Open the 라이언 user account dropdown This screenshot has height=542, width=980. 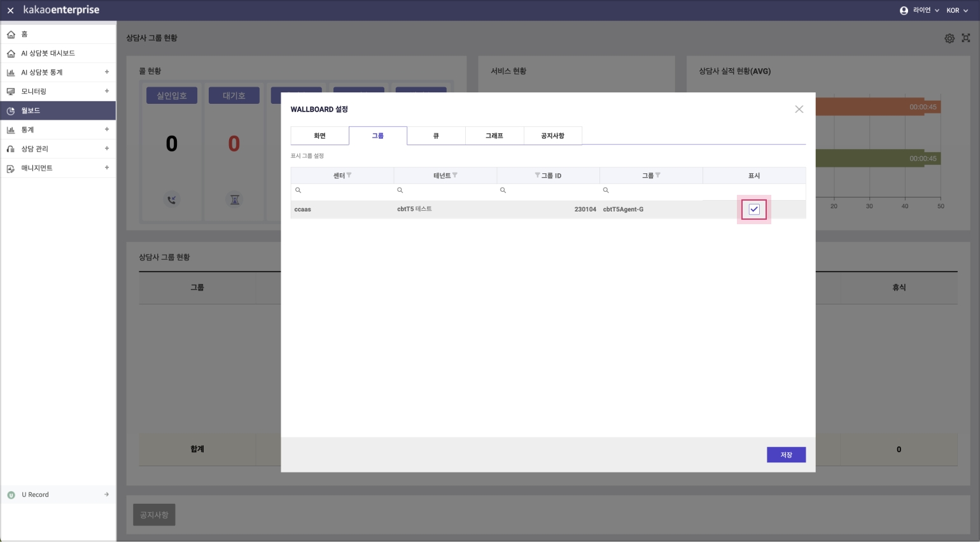[920, 10]
